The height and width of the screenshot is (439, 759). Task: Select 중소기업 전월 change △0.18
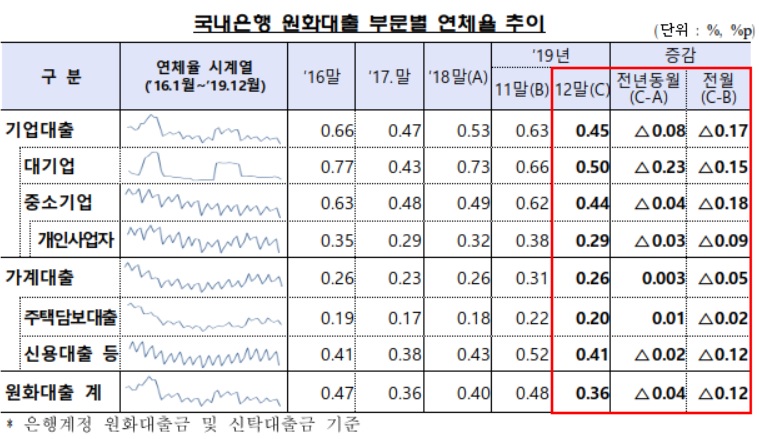click(x=724, y=203)
